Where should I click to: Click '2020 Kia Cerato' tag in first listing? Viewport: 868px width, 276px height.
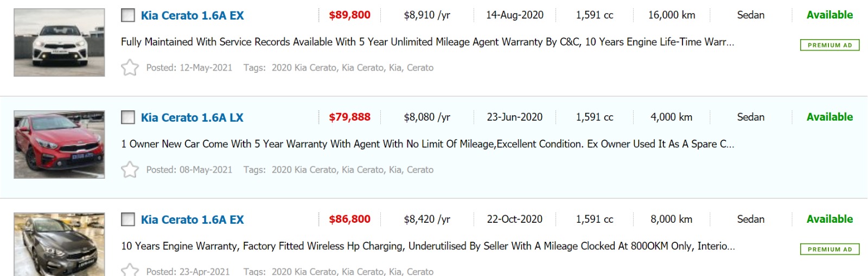tap(304, 68)
